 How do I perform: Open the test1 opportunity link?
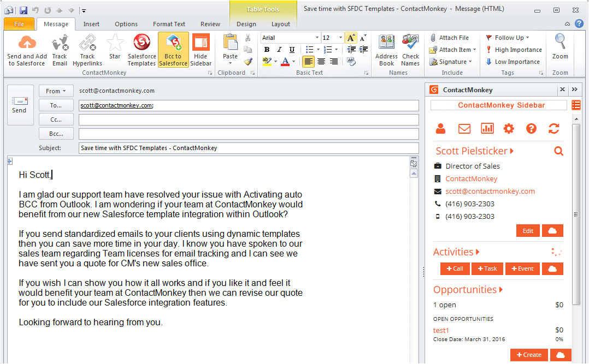coord(441,330)
